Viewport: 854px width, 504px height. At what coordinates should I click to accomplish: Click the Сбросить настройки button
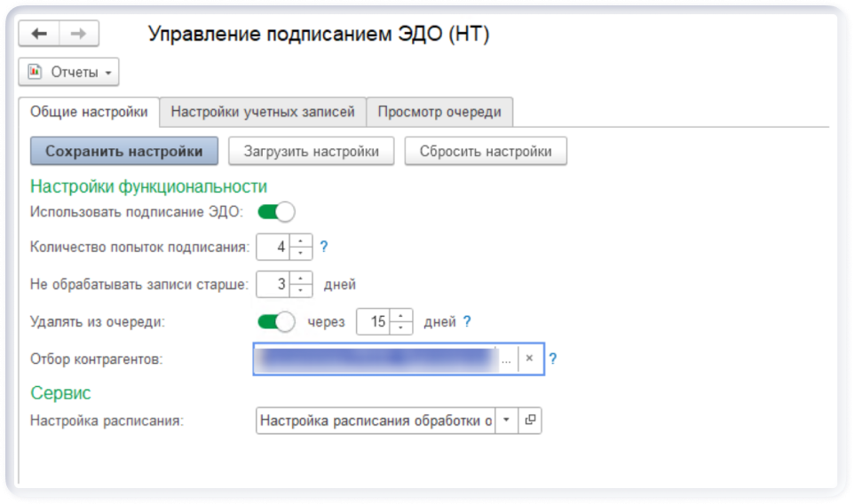click(486, 151)
